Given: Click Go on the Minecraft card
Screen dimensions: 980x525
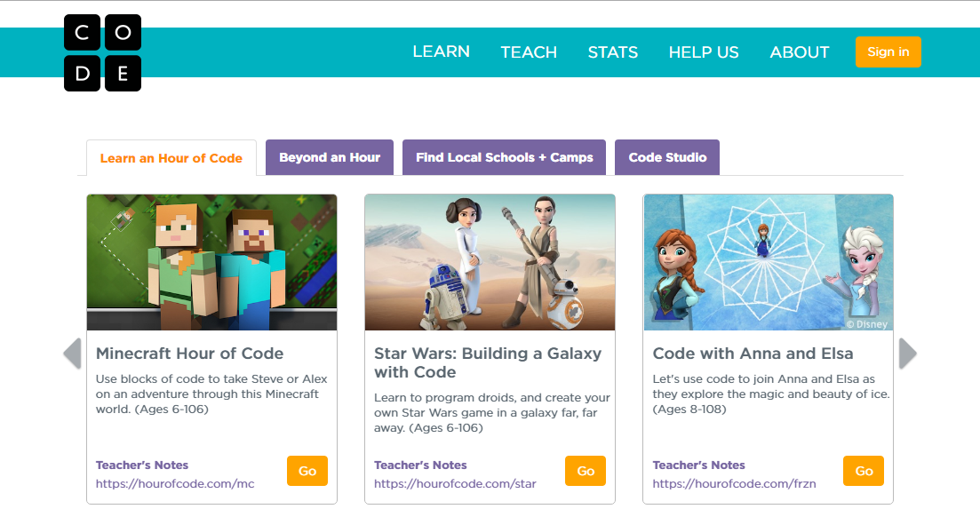Looking at the screenshot, I should tap(307, 471).
